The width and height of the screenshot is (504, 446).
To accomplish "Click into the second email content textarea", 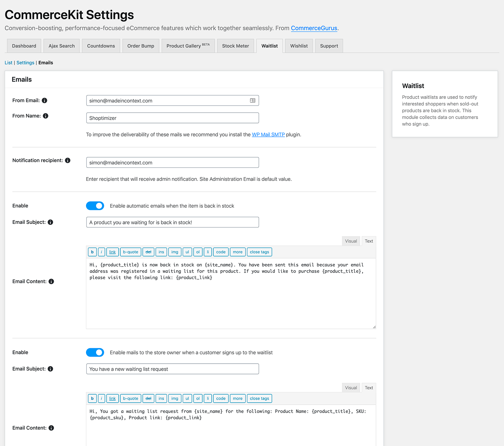I will [231, 425].
